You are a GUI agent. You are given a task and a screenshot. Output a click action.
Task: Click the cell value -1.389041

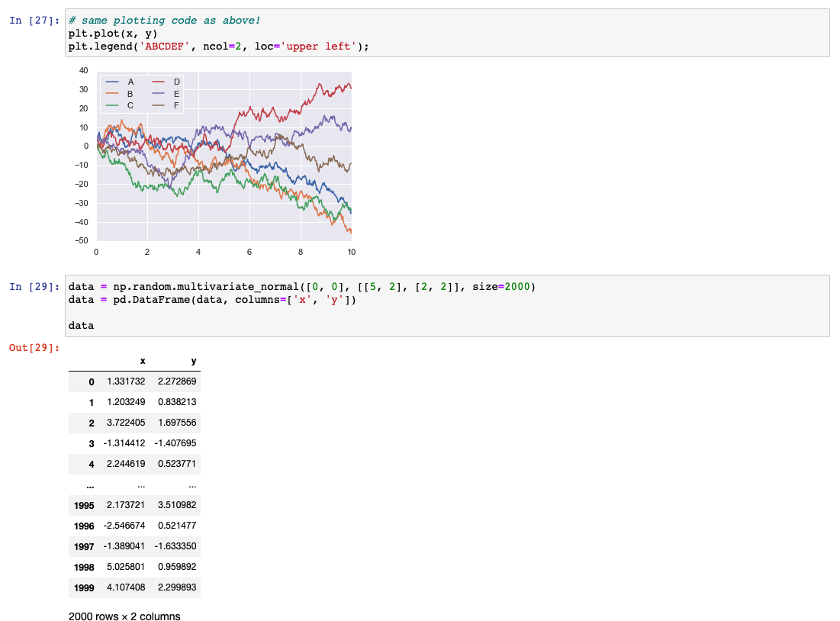pos(124,546)
